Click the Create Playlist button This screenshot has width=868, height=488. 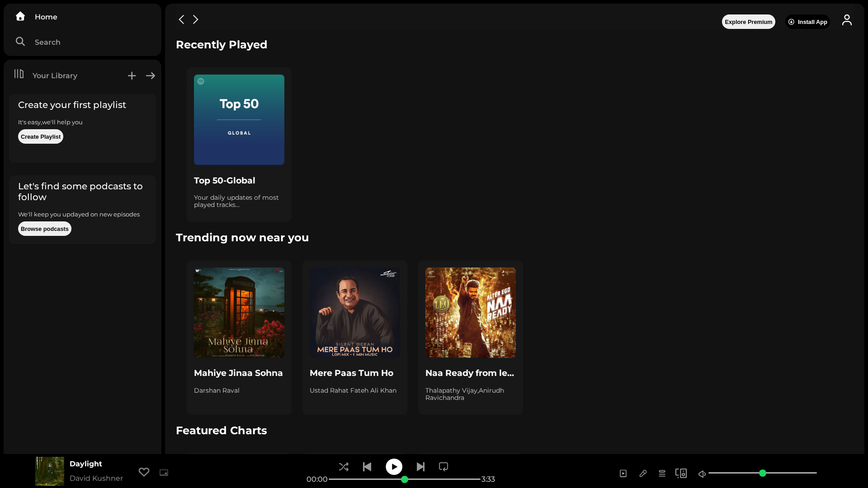coord(41,136)
